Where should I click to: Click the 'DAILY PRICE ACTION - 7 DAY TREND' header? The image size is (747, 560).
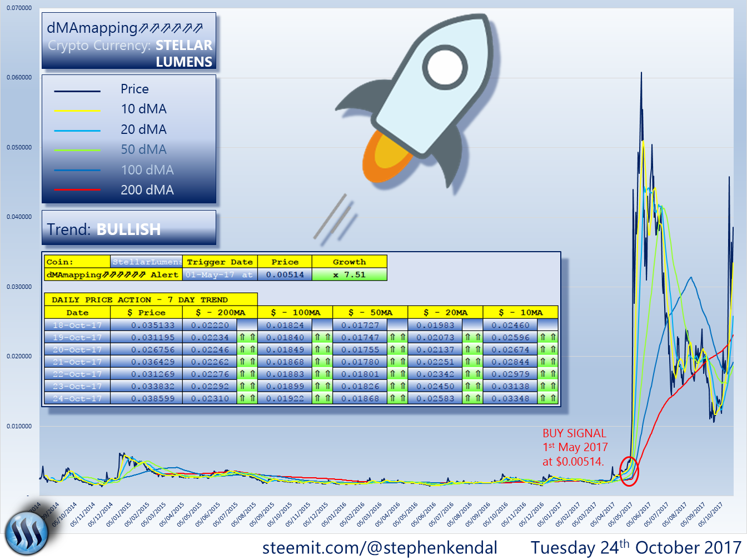pyautogui.click(x=151, y=299)
